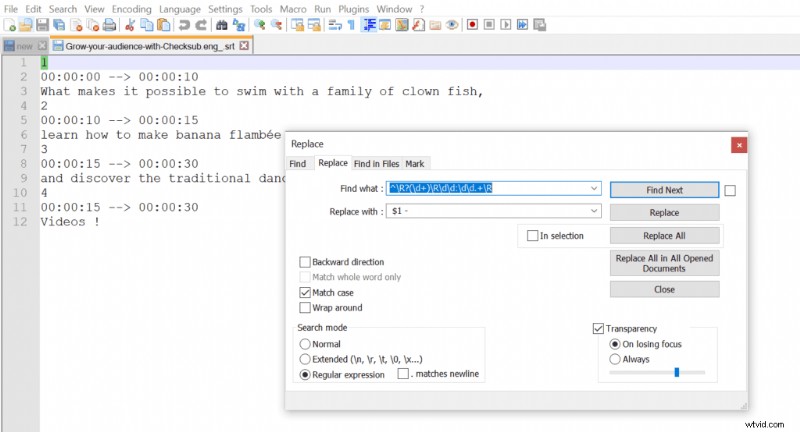This screenshot has height=432, width=800.
Task: Click the macro Playback icon
Action: coord(506,24)
